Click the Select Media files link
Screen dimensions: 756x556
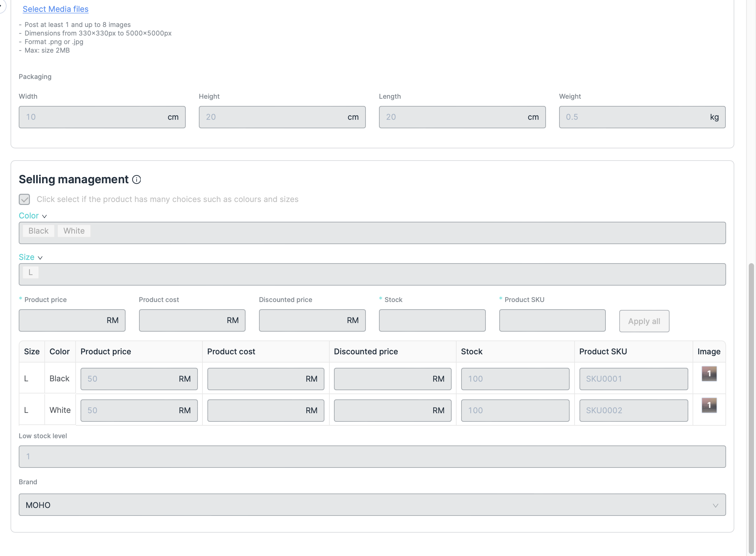click(56, 9)
